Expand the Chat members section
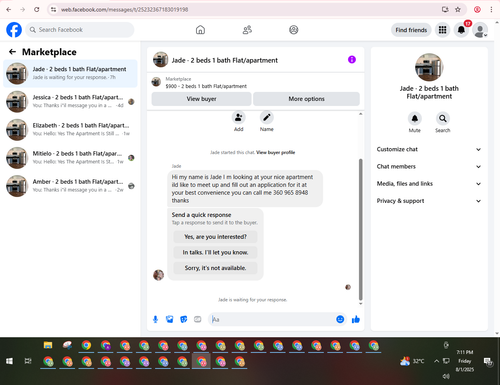This screenshot has width=500, height=385. [429, 166]
